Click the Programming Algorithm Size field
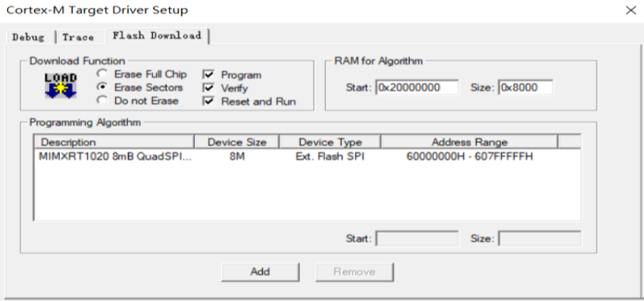 (540, 239)
